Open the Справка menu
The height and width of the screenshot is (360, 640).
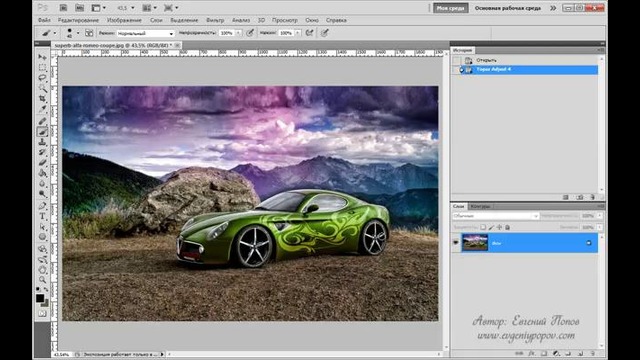tap(336, 20)
